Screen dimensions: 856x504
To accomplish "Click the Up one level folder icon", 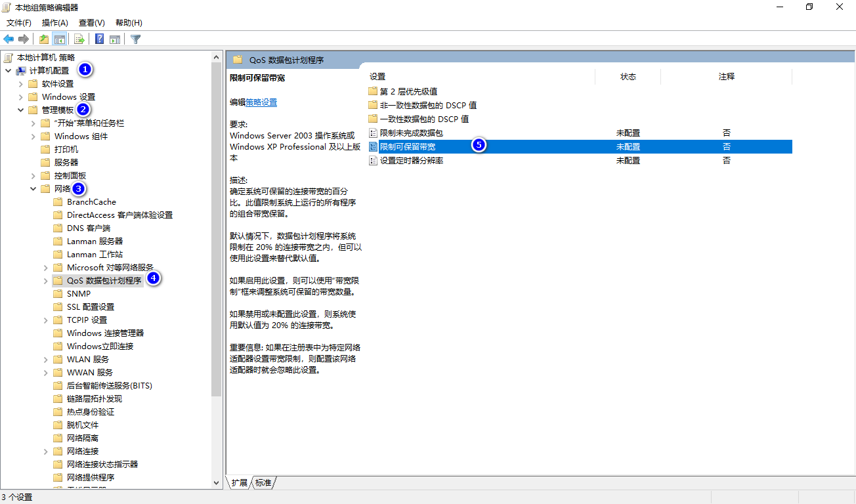I will (x=44, y=39).
